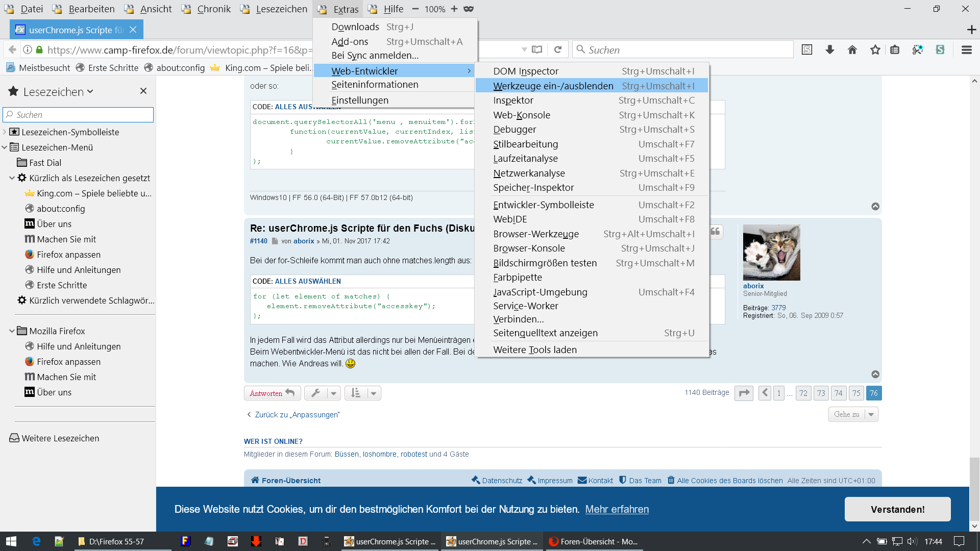Image resolution: width=980 pixels, height=551 pixels.
Task: Open the Gehe zu dropdown
Action: coord(853,414)
